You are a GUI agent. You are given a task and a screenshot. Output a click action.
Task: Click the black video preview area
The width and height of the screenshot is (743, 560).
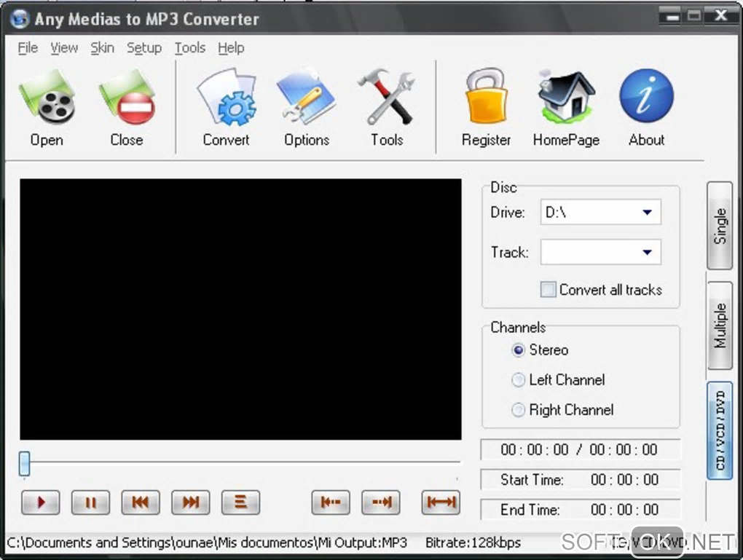click(240, 309)
